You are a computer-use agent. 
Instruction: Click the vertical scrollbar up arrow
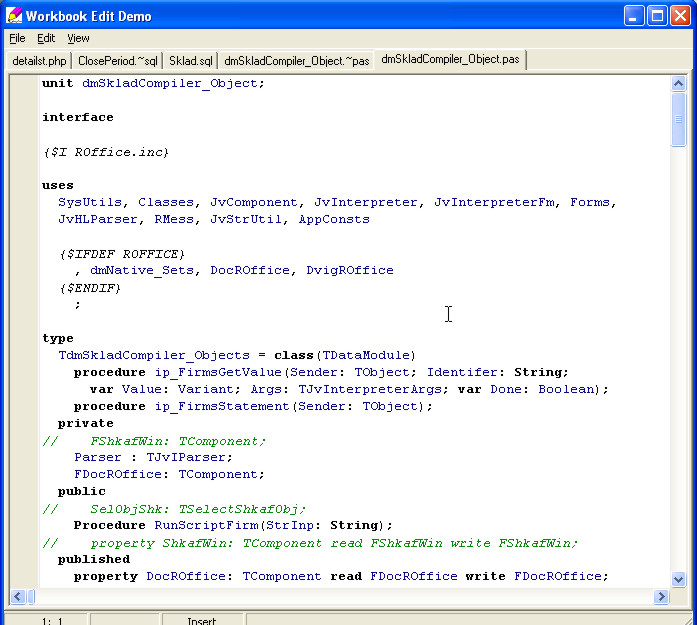tap(679, 83)
